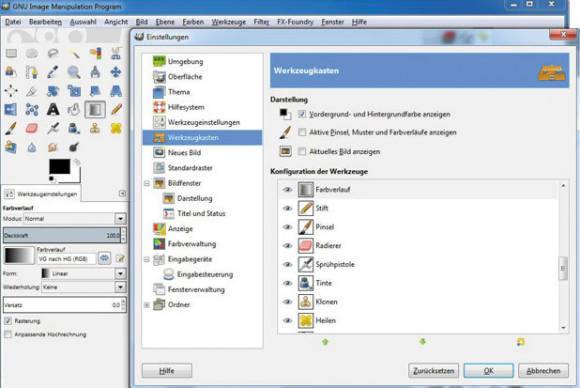580x388 pixels.
Task: Open the Modus dropdown
Action: [x=120, y=219]
